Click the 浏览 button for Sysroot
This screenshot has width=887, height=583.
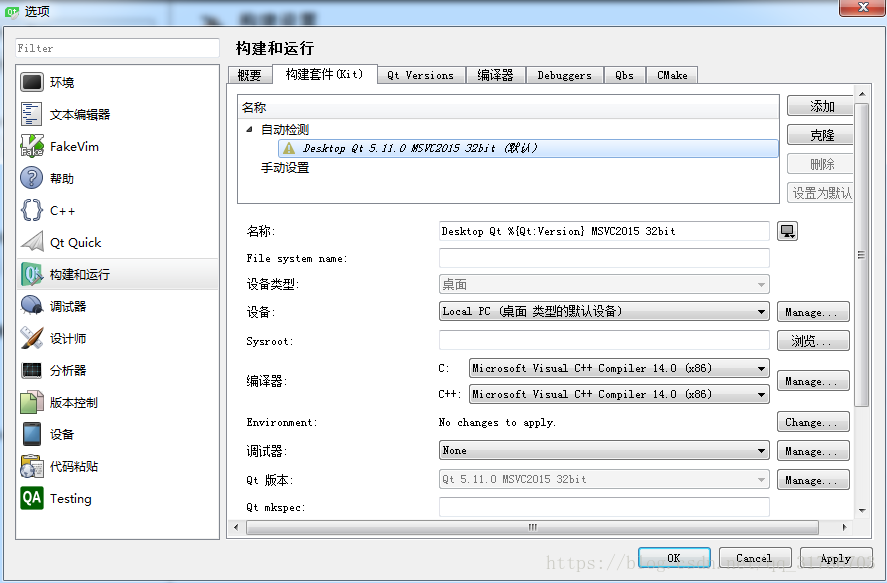(813, 341)
